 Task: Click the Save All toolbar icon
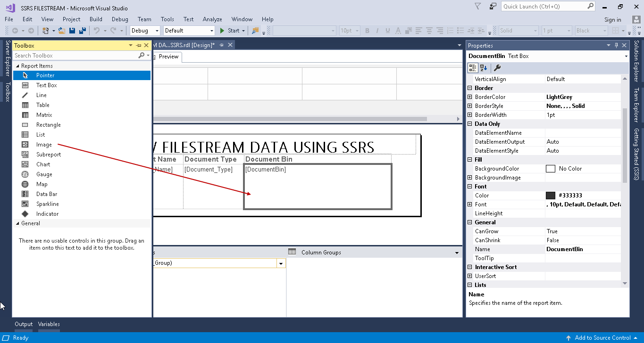[x=83, y=31]
